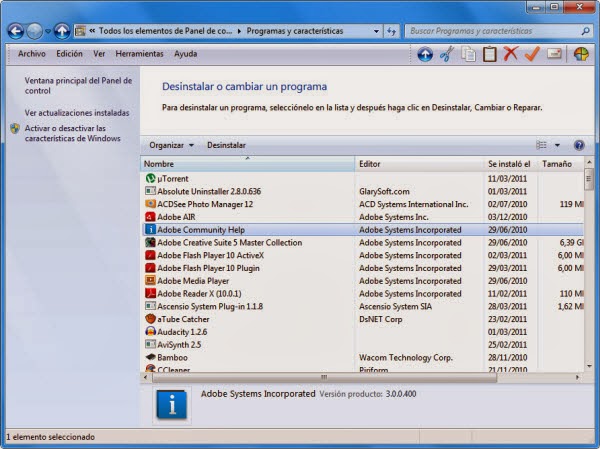Click the large blue info icon in details pane
600x449 pixels.
coord(171,405)
